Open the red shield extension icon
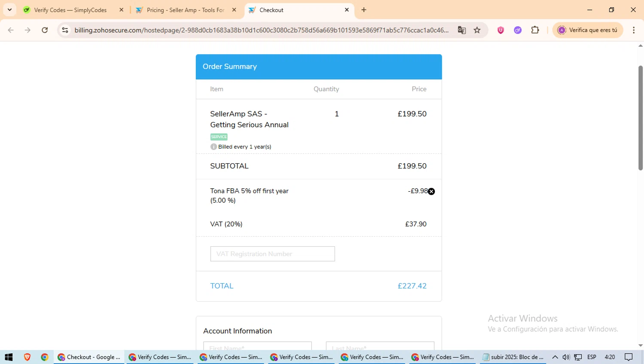 [501, 30]
